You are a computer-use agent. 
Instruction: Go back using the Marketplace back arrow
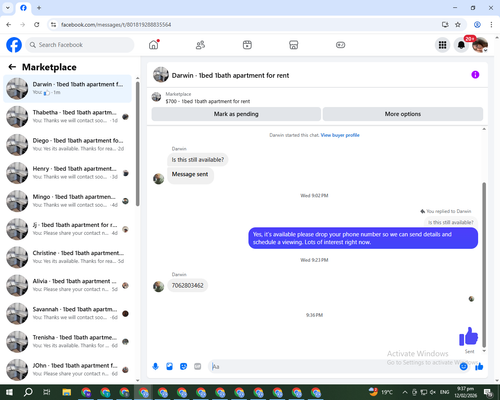12,67
